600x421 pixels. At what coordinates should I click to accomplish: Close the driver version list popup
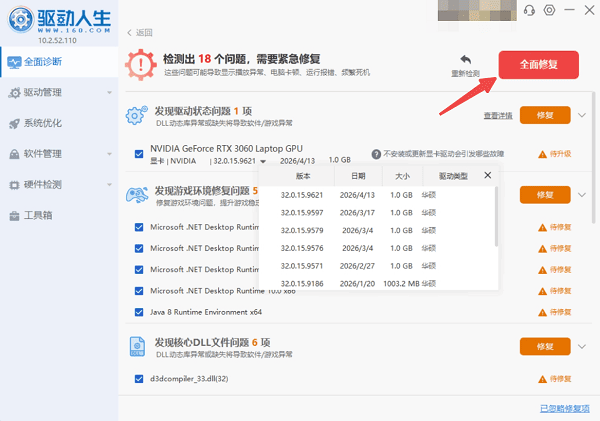tap(488, 175)
